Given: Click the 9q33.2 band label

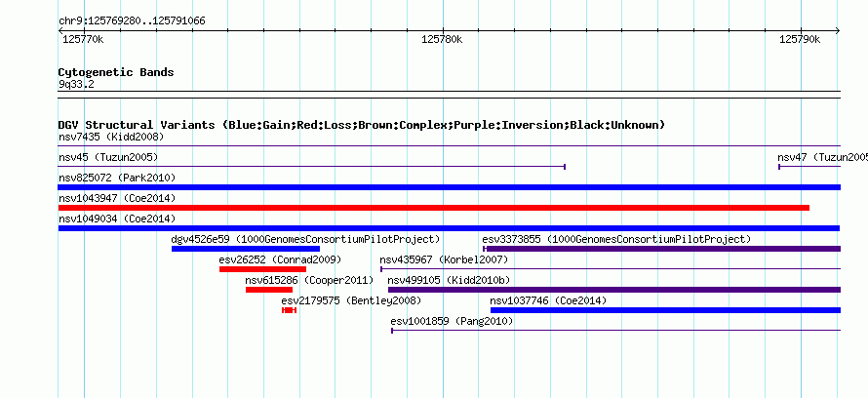Looking at the screenshot, I should coord(76,84).
